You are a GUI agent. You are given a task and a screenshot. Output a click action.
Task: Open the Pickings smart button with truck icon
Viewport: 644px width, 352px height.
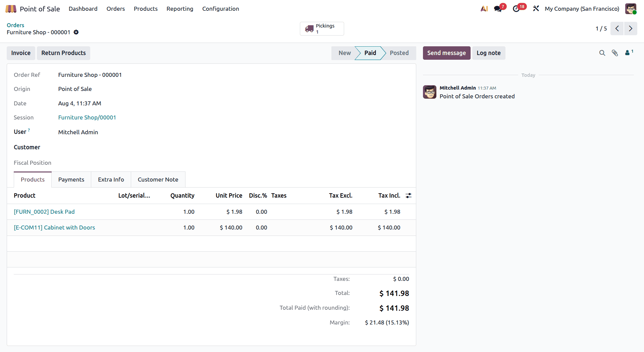coord(322,29)
